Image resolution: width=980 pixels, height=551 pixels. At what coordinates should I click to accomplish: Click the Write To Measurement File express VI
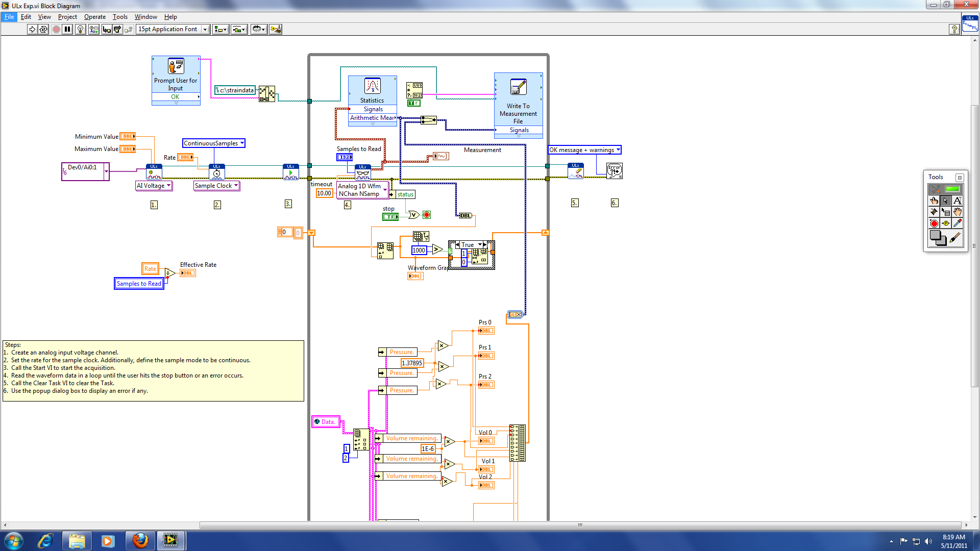[x=518, y=105]
